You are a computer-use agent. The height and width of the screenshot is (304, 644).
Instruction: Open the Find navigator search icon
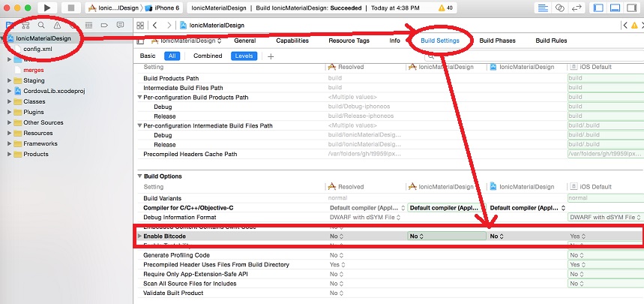pyautogui.click(x=42, y=25)
